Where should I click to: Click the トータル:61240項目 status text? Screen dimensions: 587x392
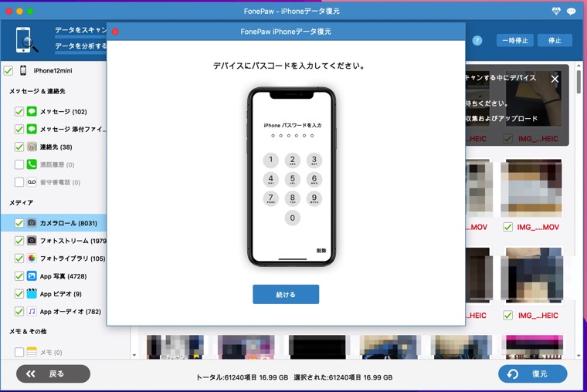click(x=243, y=377)
